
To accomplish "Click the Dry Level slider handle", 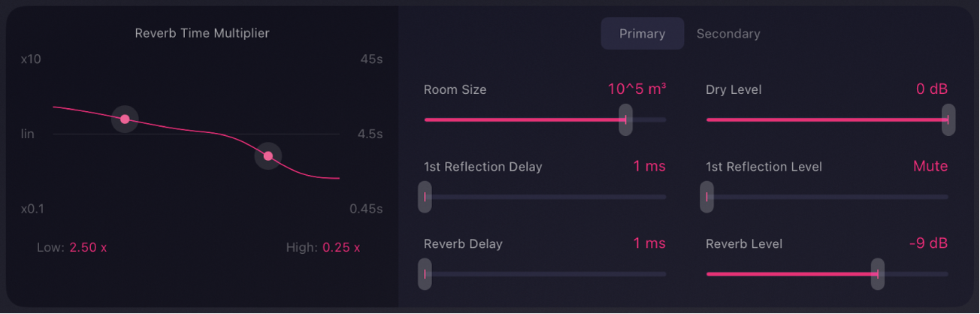I will pyautogui.click(x=948, y=120).
